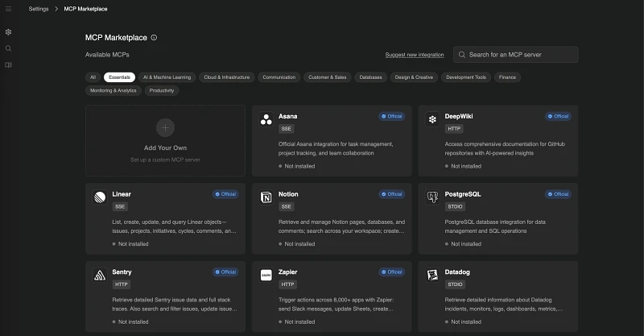Open the Asana card title
This screenshot has height=336, width=644.
tap(288, 116)
